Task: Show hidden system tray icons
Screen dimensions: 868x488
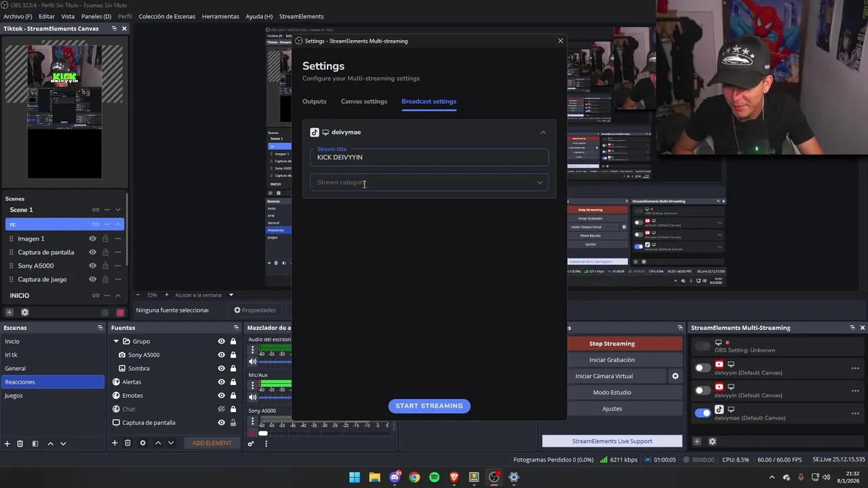Action: pyautogui.click(x=772, y=477)
